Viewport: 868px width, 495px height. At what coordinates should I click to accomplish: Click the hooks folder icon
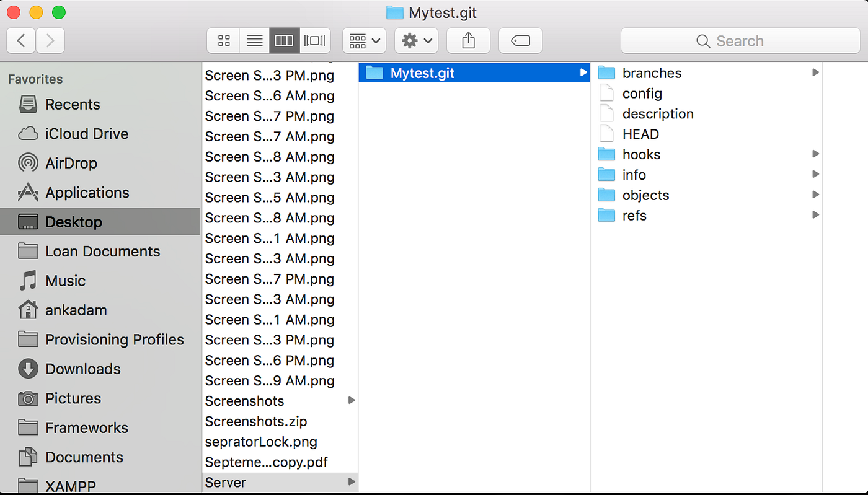click(x=606, y=154)
